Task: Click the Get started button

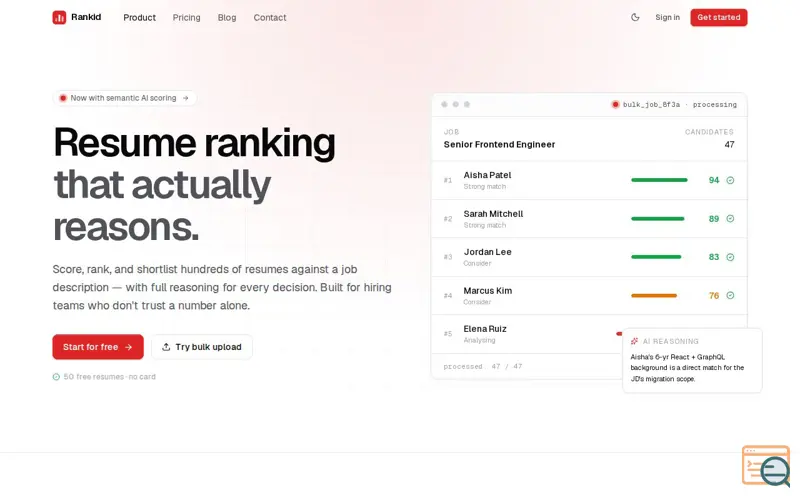Action: click(x=718, y=17)
